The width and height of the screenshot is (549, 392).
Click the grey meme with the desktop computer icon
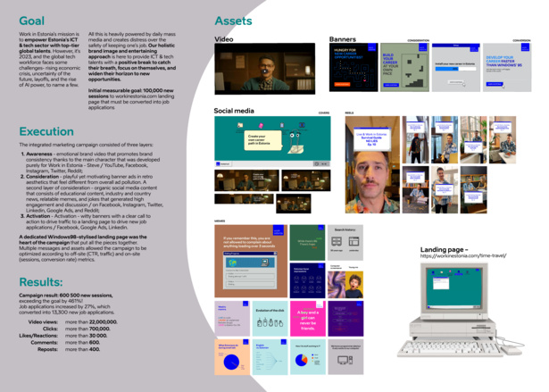point(345,356)
